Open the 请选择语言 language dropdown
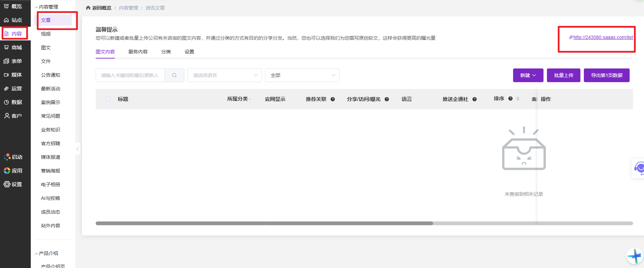Viewport: 644px width, 268px height. [x=225, y=75]
